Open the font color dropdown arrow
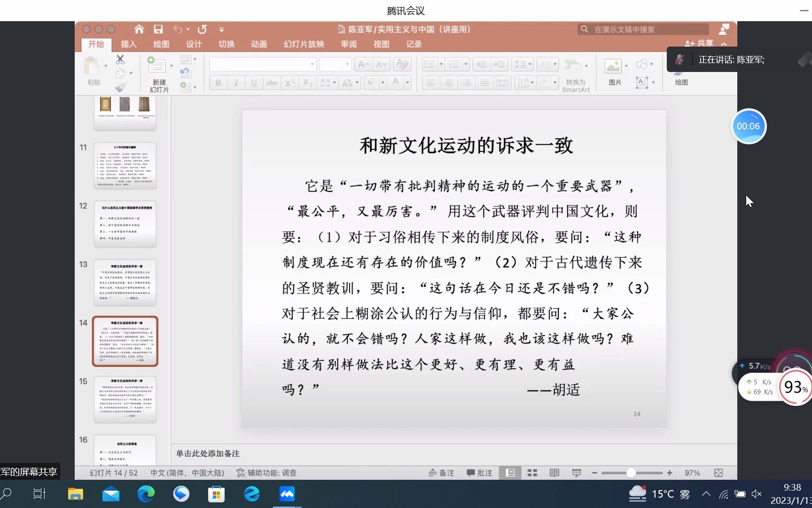The image size is (812, 508). coord(407,83)
